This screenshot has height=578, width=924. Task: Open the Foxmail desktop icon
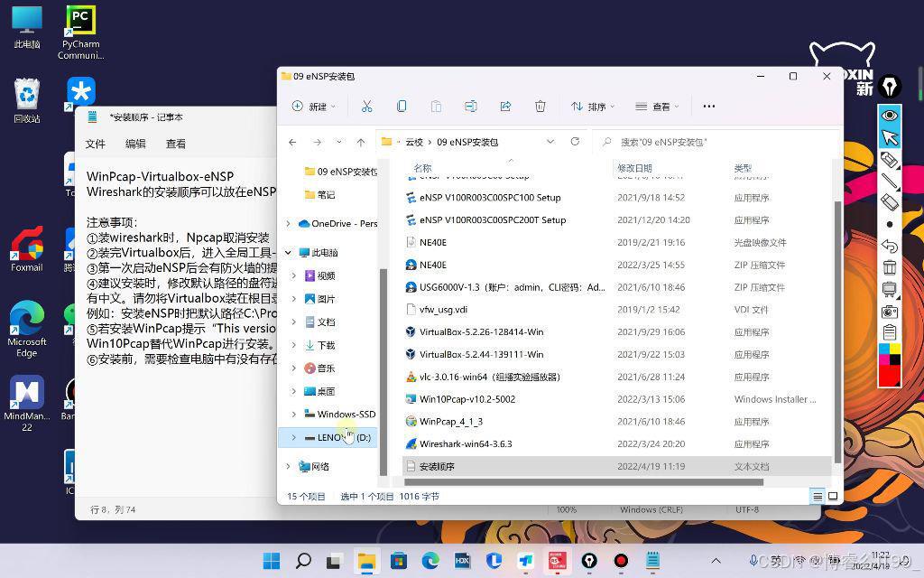[x=26, y=249]
